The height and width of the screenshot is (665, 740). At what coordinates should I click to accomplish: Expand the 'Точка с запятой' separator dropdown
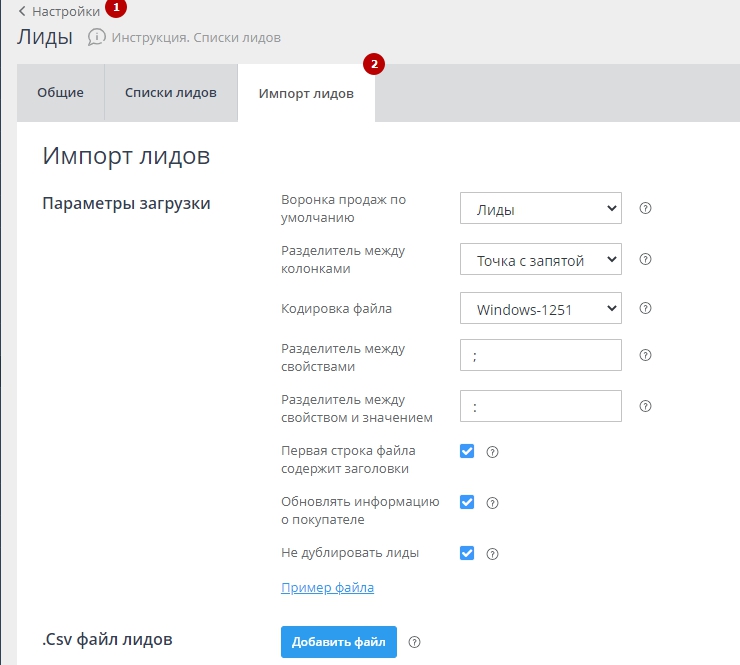(541, 259)
